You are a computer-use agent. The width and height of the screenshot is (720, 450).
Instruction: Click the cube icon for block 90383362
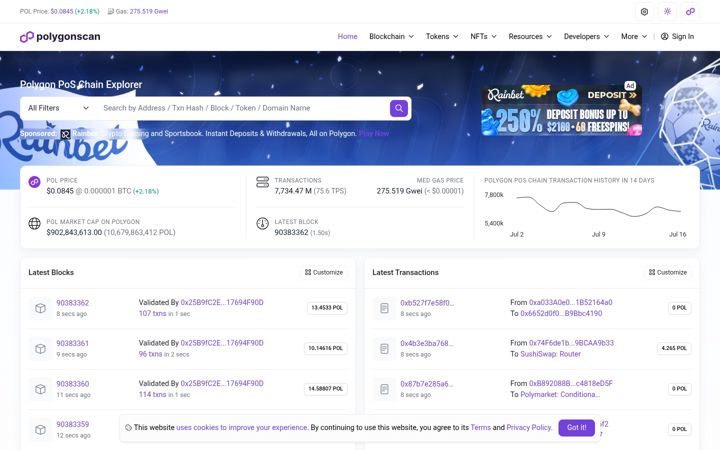[40, 308]
